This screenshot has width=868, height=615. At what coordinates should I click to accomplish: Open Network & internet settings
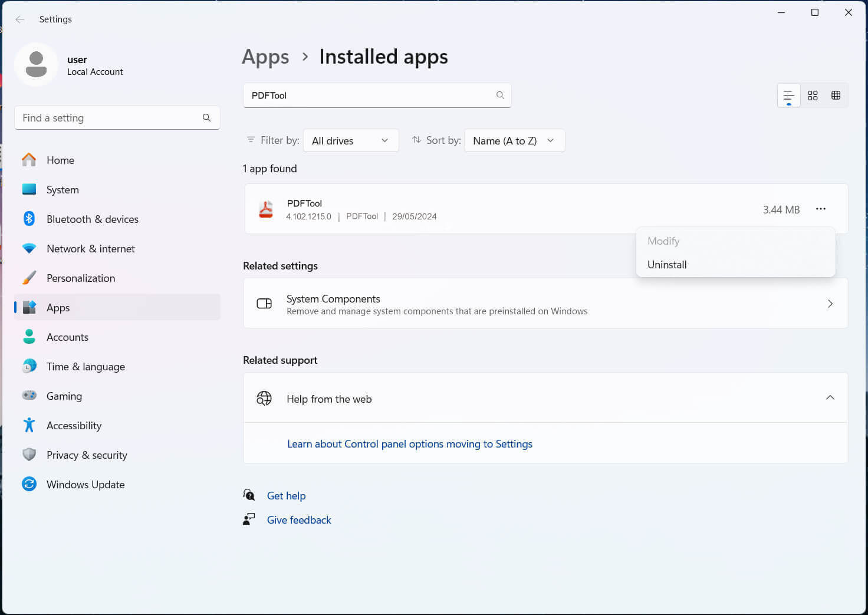coord(117,248)
